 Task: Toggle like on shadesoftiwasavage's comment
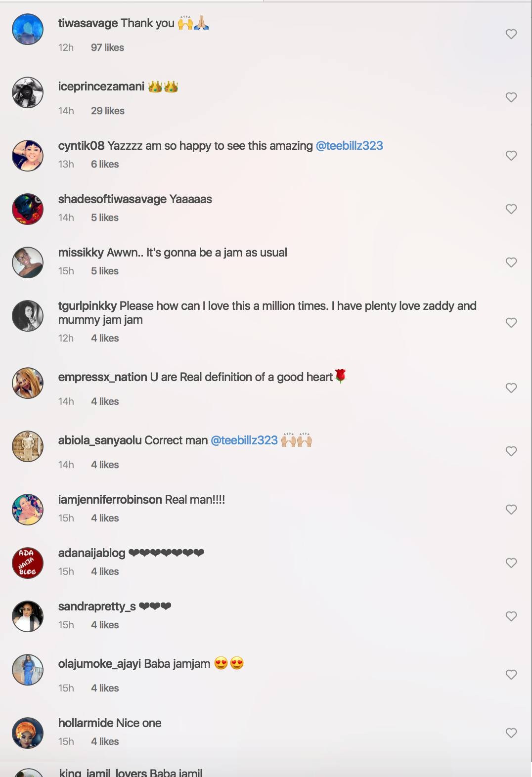(x=511, y=209)
